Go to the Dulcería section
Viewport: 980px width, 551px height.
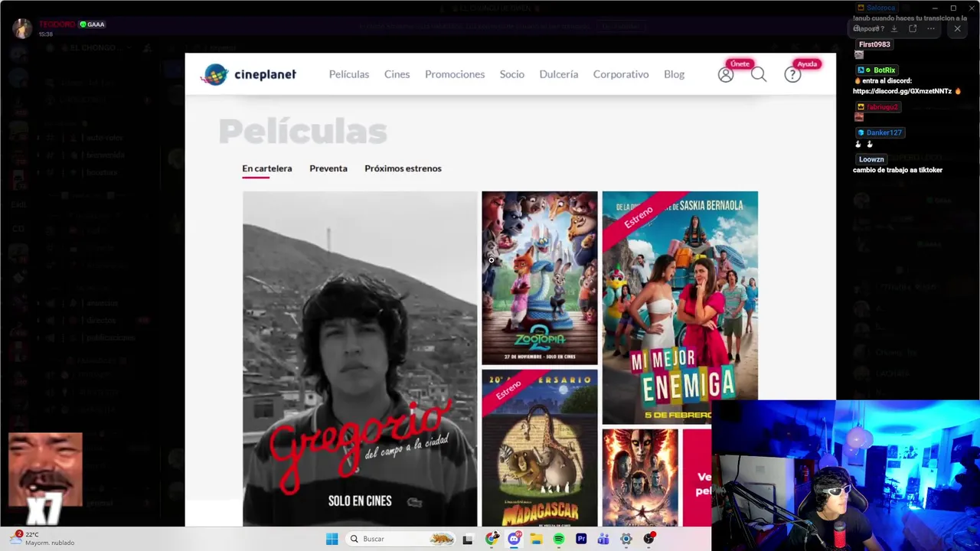pos(559,74)
